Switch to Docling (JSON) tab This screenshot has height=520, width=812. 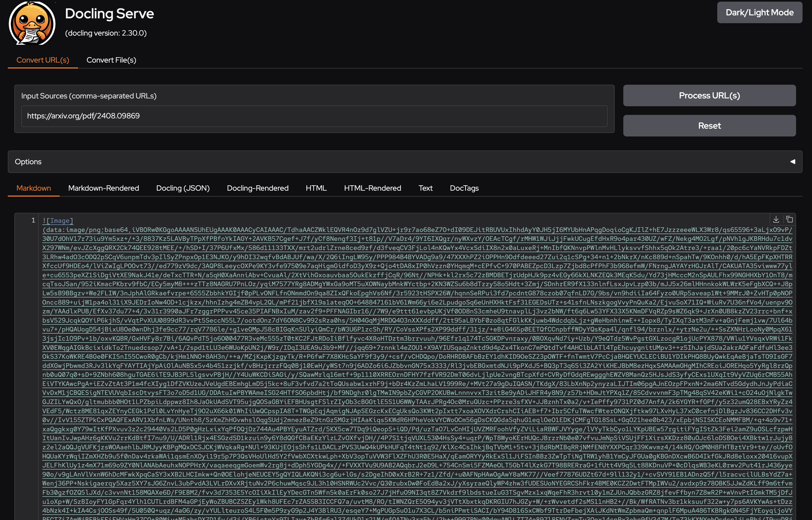point(183,188)
